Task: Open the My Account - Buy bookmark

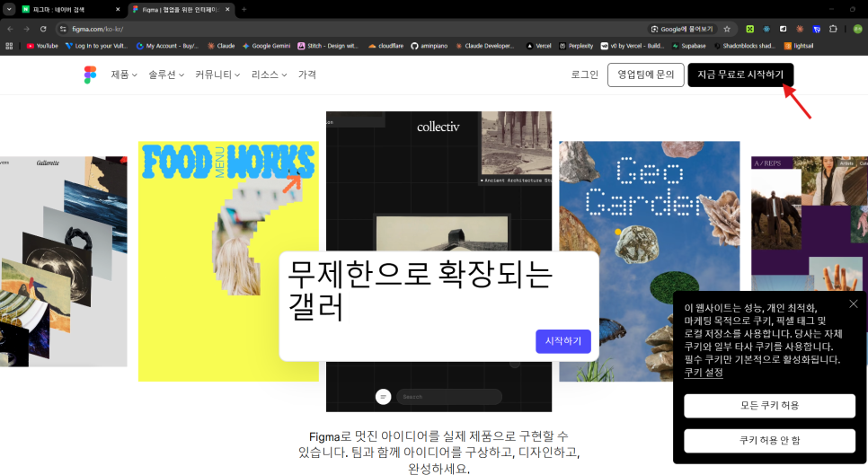Action: (168, 46)
